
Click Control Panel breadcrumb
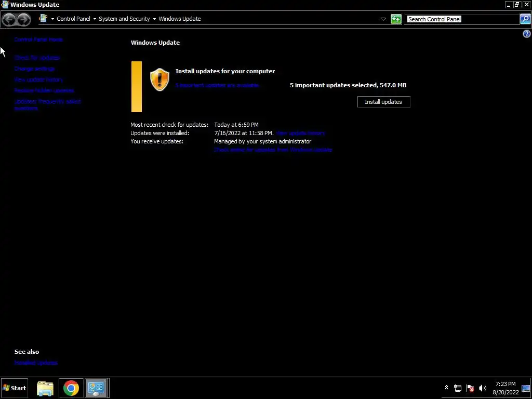pyautogui.click(x=73, y=19)
